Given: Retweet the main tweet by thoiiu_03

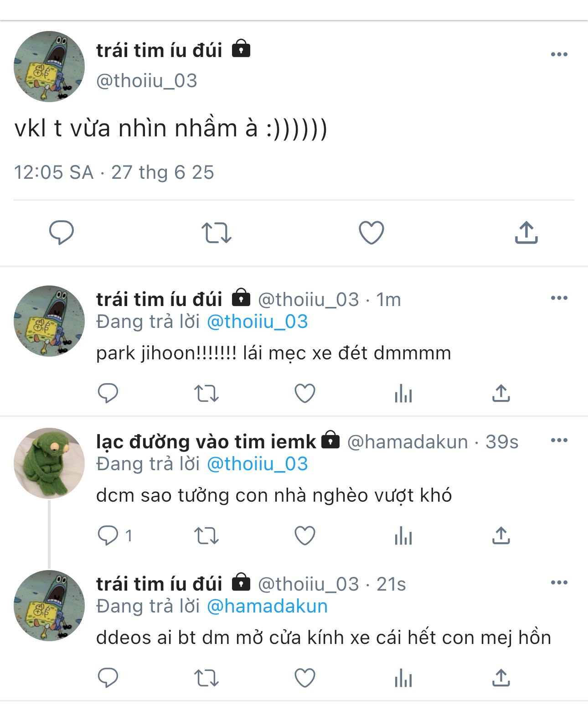Looking at the screenshot, I should 216,233.
